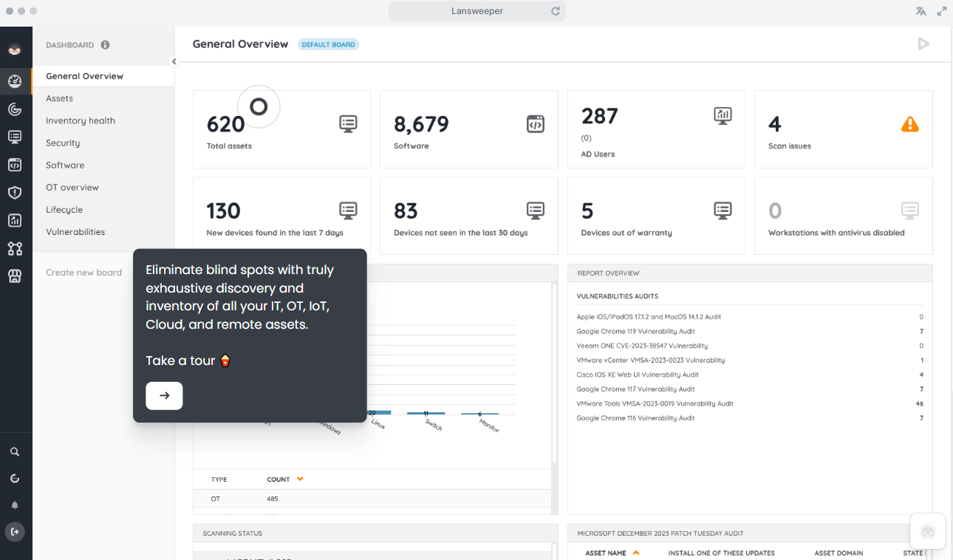This screenshot has height=560, width=953.
Task: Click the DEFAULT BOARD badge
Action: click(328, 44)
